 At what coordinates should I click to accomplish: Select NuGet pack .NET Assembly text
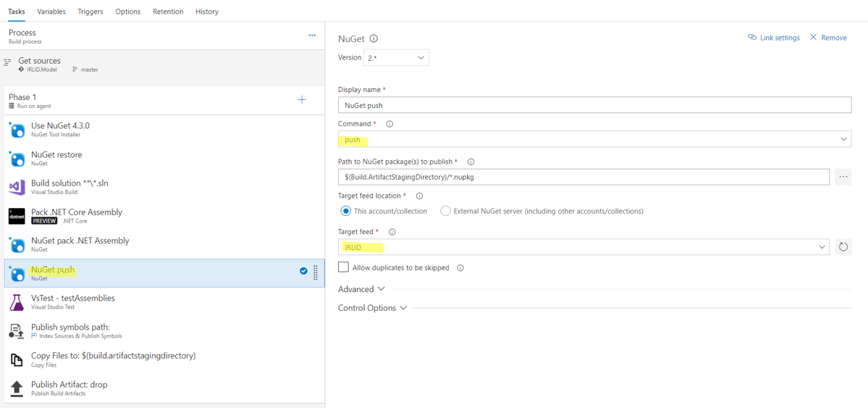(80, 241)
